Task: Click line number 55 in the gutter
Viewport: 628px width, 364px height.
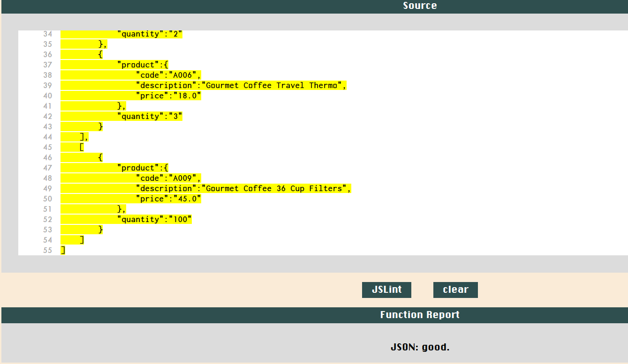Action: point(47,250)
